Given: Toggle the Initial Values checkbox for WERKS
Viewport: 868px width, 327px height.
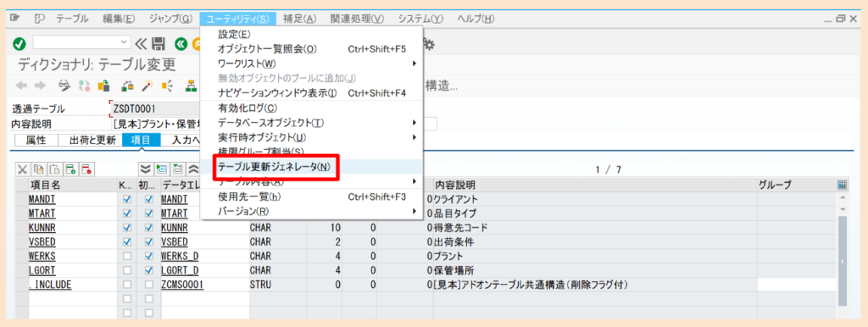Looking at the screenshot, I should coord(148,256).
